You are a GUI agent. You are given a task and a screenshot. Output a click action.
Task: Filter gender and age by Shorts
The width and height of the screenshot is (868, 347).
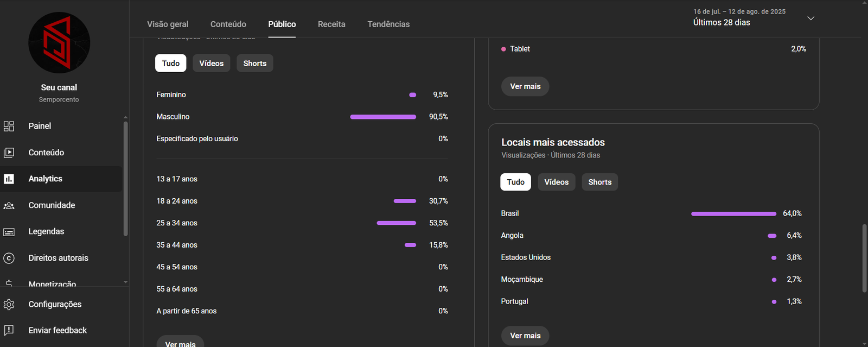[254, 64]
